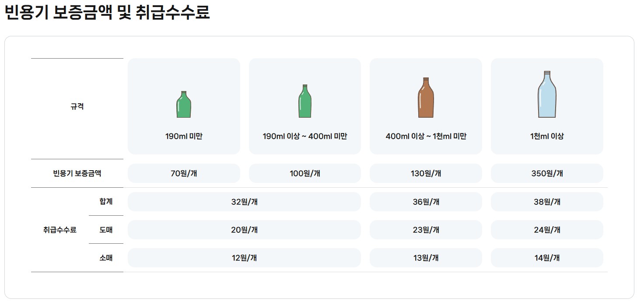Click the 23원/개 wholesale fee cell
This screenshot has width=644, height=305.
pyautogui.click(x=426, y=229)
